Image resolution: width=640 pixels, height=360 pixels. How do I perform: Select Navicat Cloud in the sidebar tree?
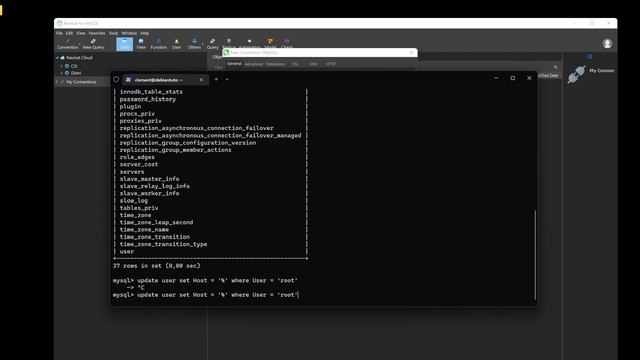tap(79, 58)
